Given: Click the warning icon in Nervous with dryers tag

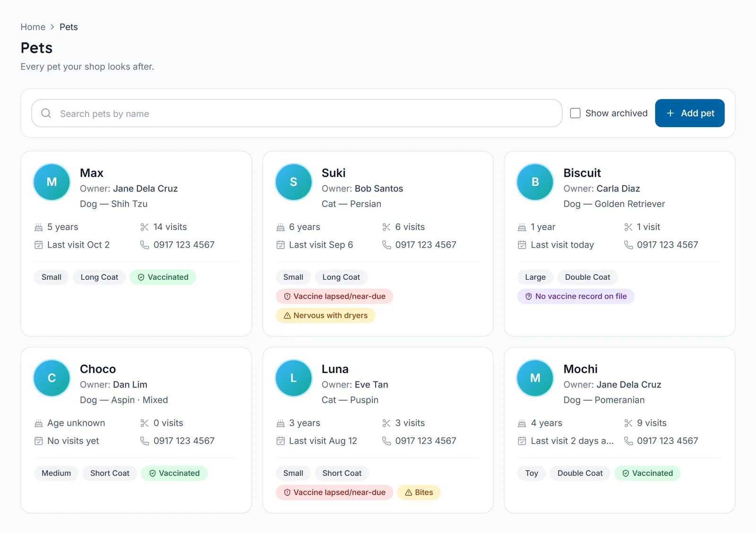Looking at the screenshot, I should 287,316.
